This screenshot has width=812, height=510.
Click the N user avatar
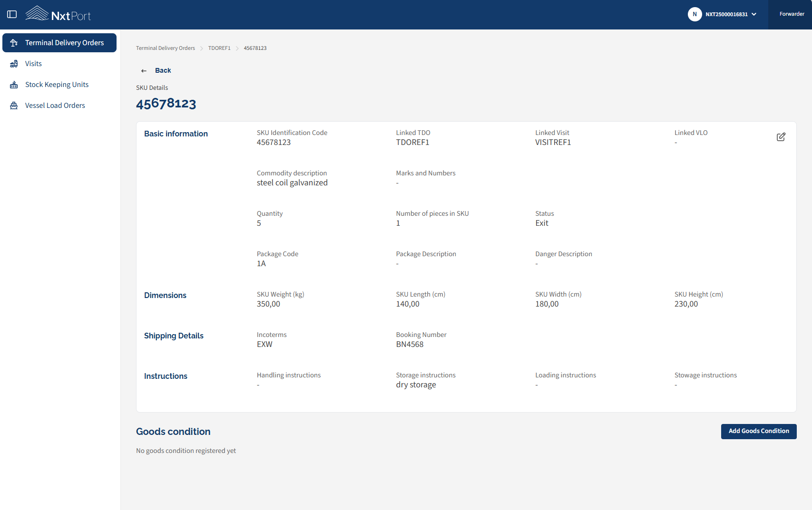[x=695, y=14]
